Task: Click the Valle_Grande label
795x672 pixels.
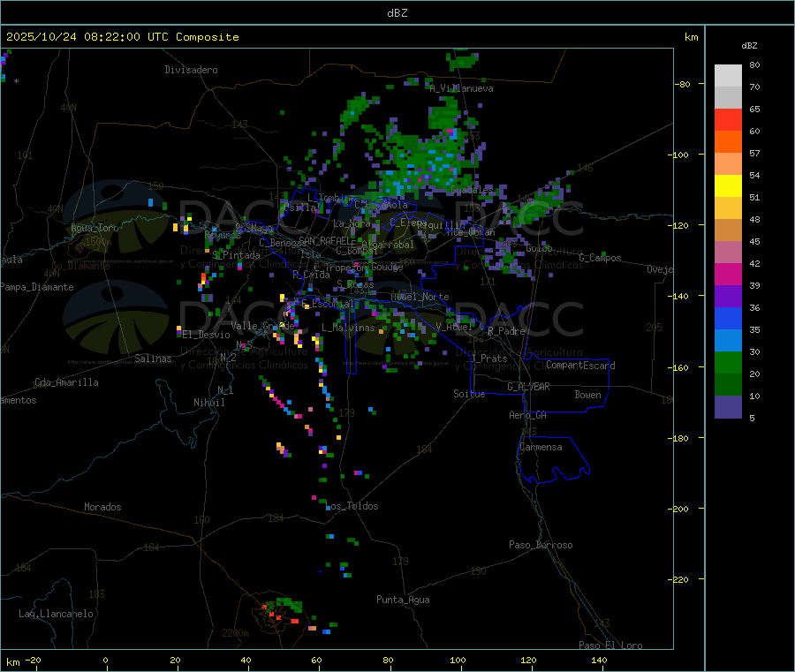Action: coord(262,326)
